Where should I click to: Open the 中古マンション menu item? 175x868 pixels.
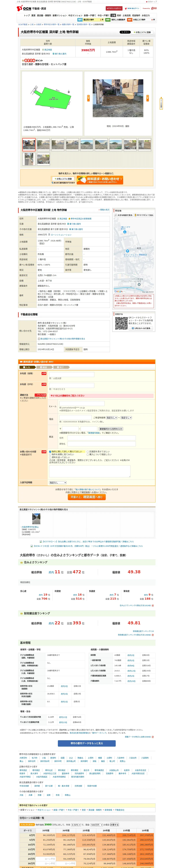tap(75, 15)
